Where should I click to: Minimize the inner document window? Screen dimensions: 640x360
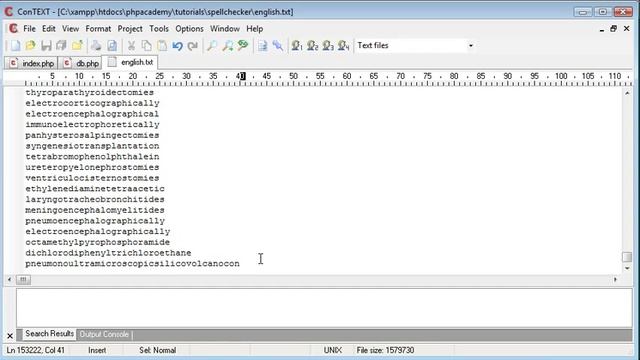[x=602, y=29]
